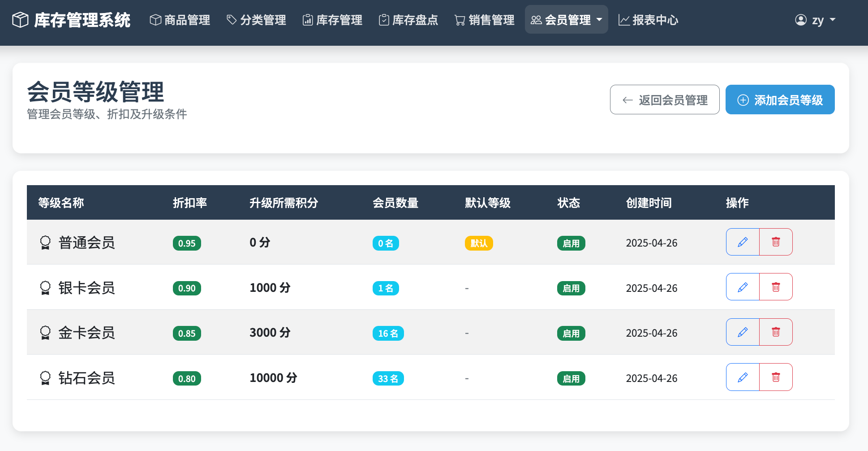This screenshot has height=451, width=868.
Task: Click the box logo beside 库存管理系统
Action: click(x=20, y=20)
